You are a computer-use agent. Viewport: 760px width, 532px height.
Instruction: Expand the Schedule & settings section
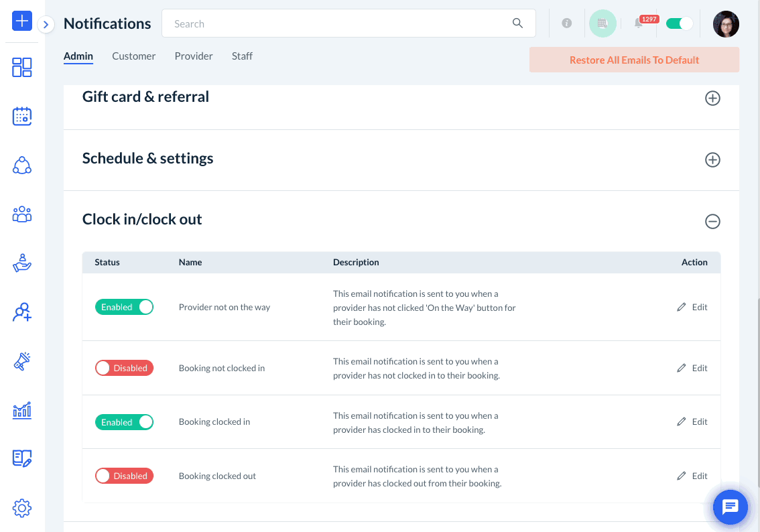712,160
